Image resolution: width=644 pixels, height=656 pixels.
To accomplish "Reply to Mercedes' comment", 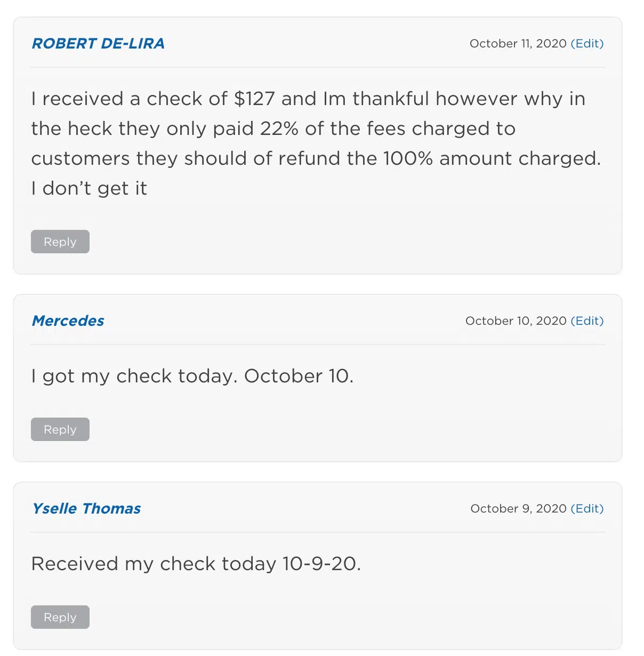I will (60, 429).
